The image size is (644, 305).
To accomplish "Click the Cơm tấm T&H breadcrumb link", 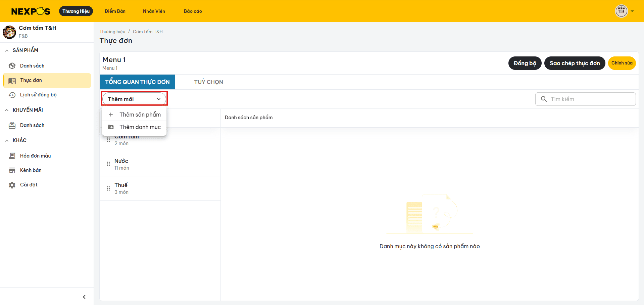I will [x=148, y=32].
